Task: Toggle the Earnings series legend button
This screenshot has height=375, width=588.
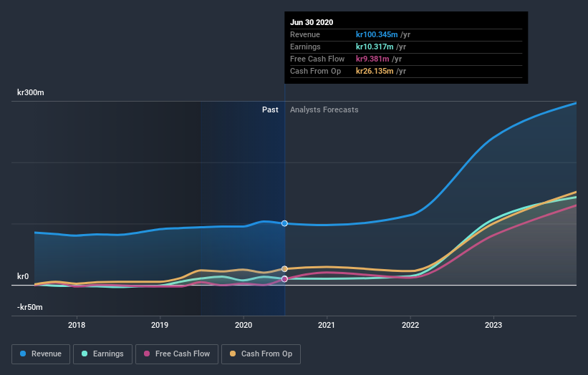Action: (x=102, y=354)
